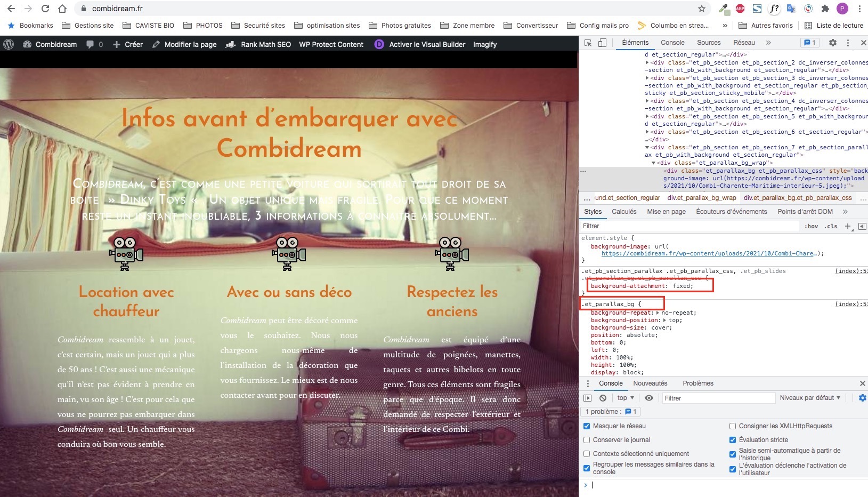Open console settings gear
Screen dimensions: 868x497
[x=863, y=398]
